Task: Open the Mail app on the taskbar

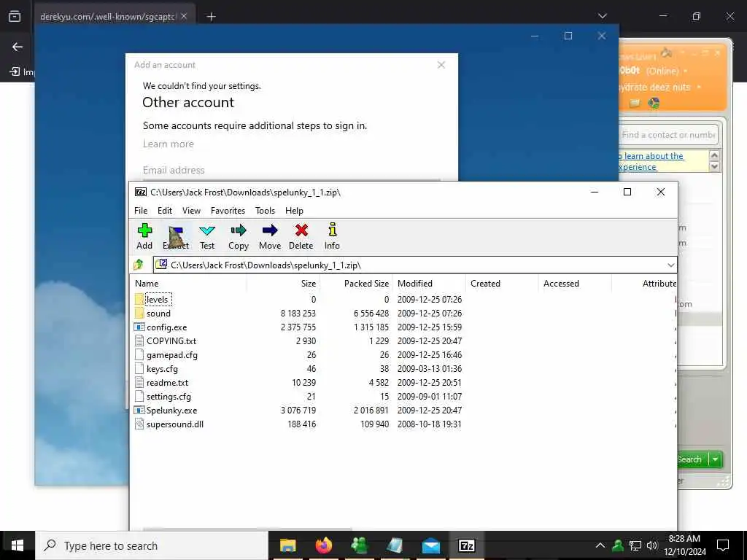Action: click(430, 545)
